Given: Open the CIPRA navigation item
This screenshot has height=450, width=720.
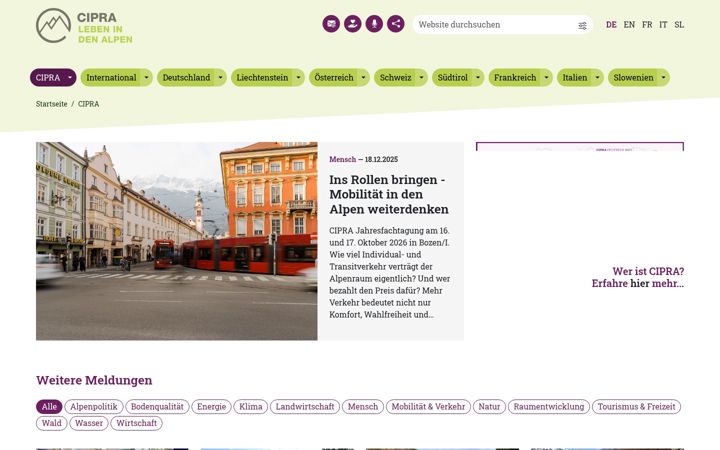Looking at the screenshot, I should click(48, 78).
